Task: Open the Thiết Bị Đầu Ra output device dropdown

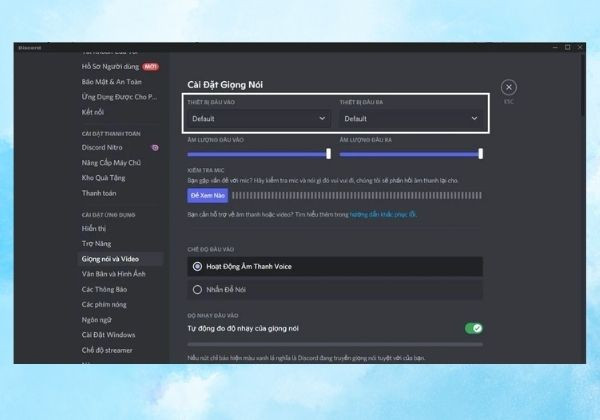Action: (x=411, y=119)
